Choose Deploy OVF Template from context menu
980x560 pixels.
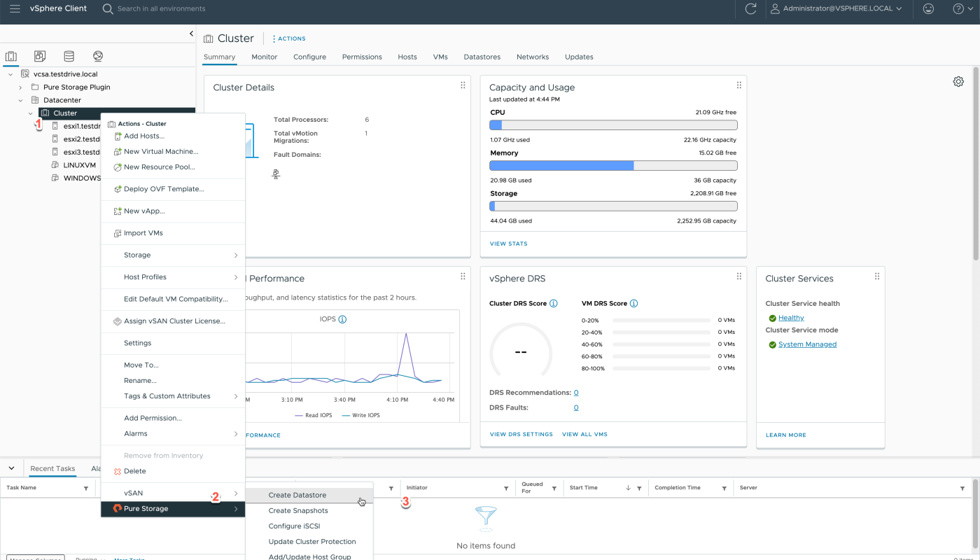coord(164,189)
